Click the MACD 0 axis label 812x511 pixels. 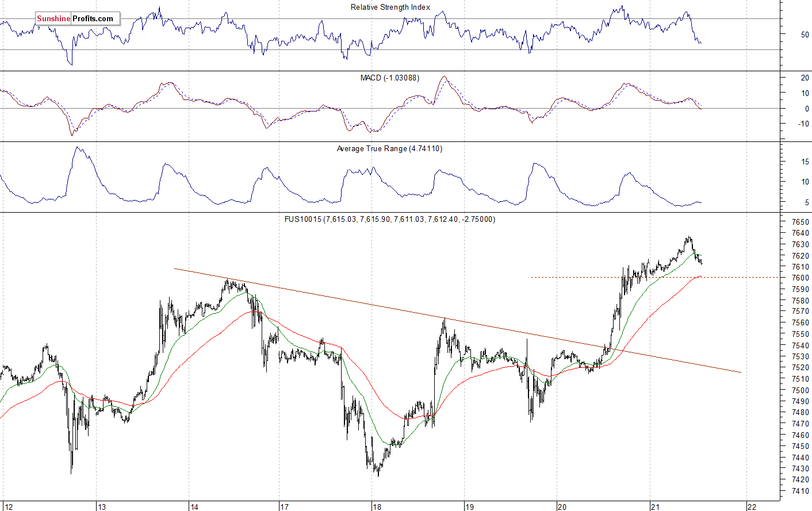click(807, 109)
